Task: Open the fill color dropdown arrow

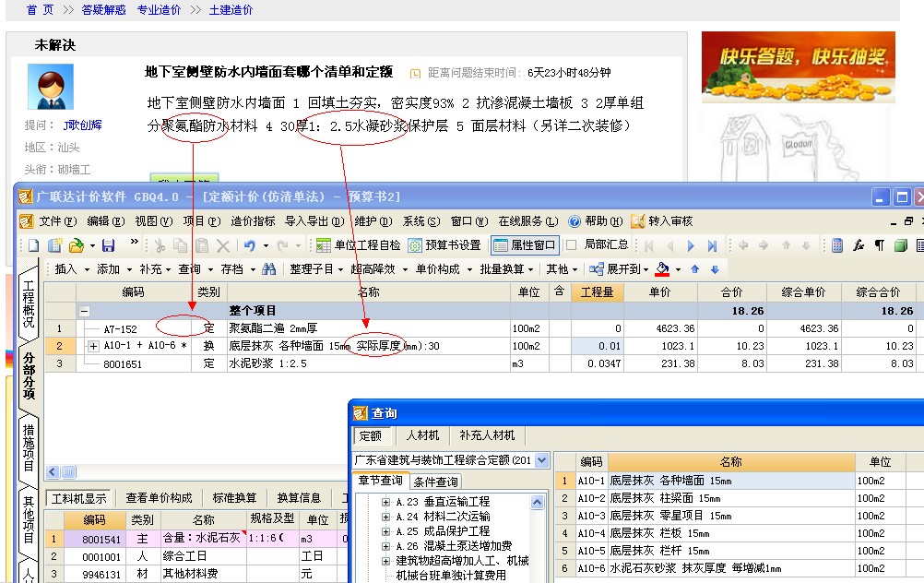Action: [x=678, y=269]
